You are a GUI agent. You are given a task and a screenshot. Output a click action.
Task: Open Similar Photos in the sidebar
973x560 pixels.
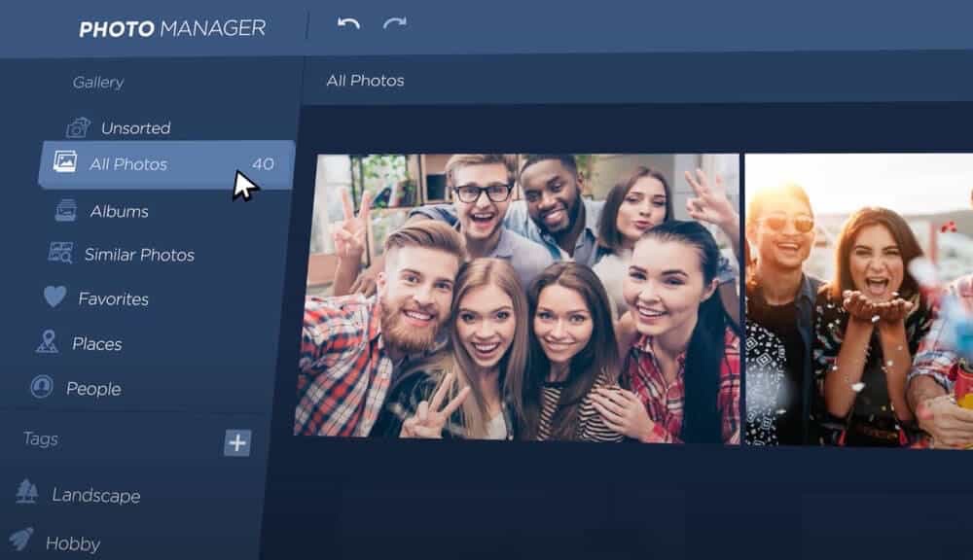click(139, 255)
